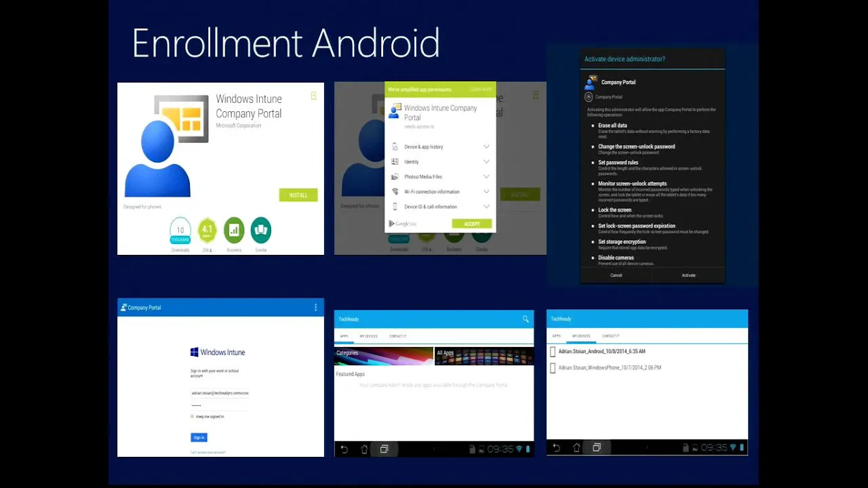Toggle the Keep me signed in checkbox

click(193, 417)
